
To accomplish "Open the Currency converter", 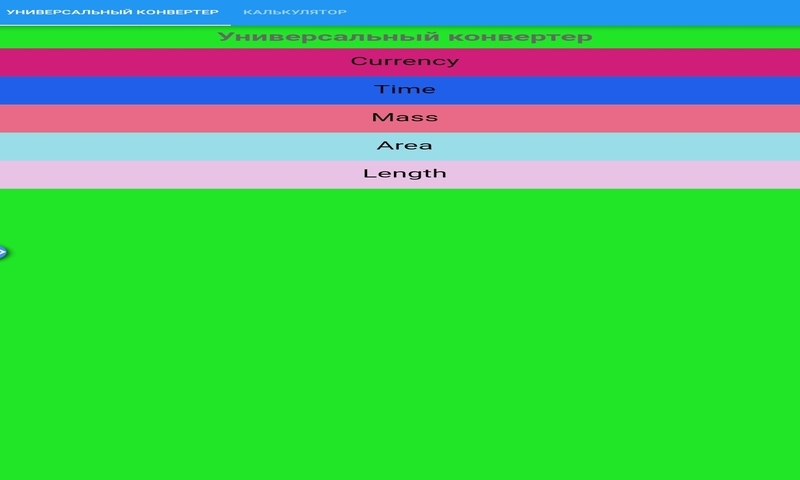I will (x=400, y=62).
